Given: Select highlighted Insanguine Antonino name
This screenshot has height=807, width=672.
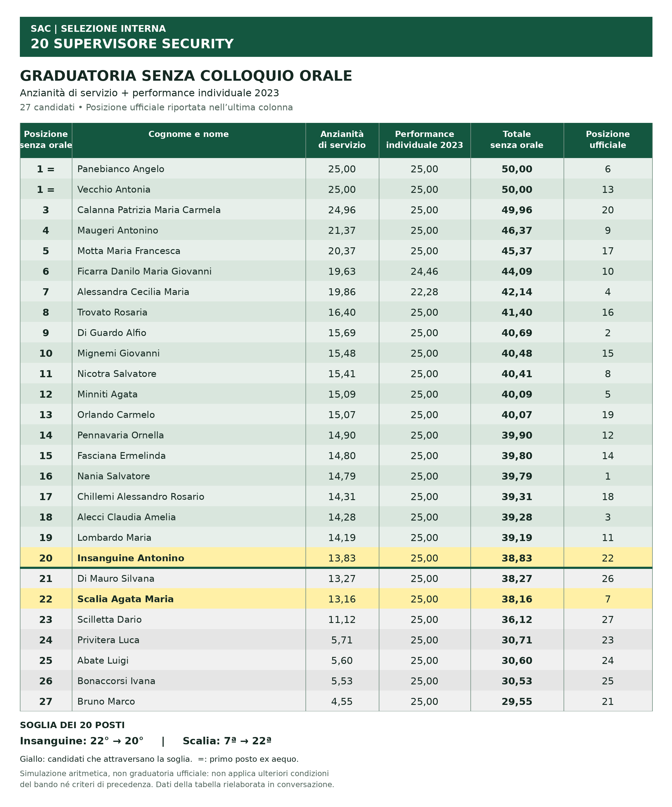Looking at the screenshot, I should tap(130, 558).
